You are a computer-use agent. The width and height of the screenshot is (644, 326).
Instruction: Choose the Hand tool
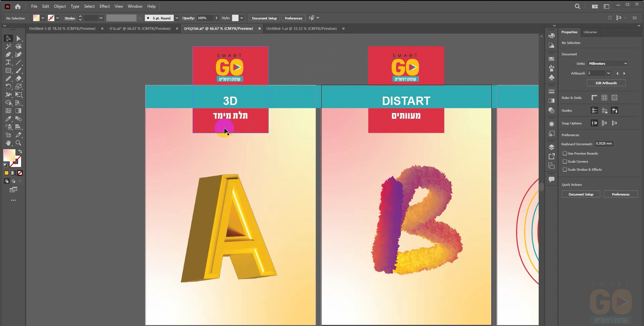pos(8,143)
